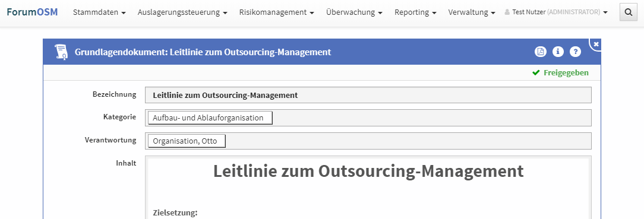The height and width of the screenshot is (219, 644).
Task: Click the ForumOSM logo link
Action: click(32, 12)
